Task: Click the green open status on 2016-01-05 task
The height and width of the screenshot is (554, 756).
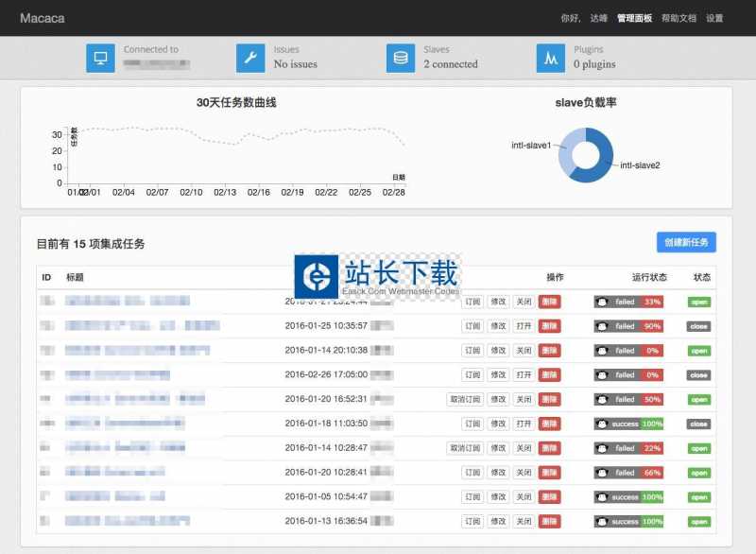Action: point(698,497)
